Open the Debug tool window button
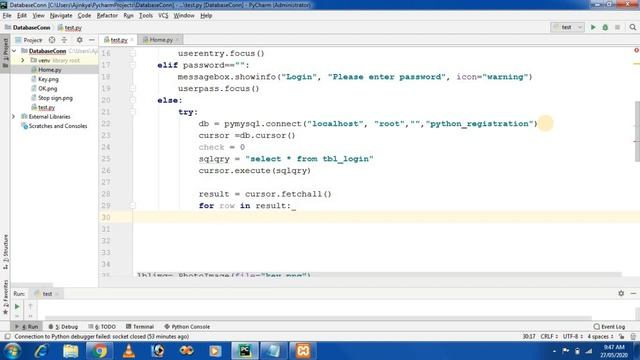This screenshot has width=640, height=360. click(63, 327)
